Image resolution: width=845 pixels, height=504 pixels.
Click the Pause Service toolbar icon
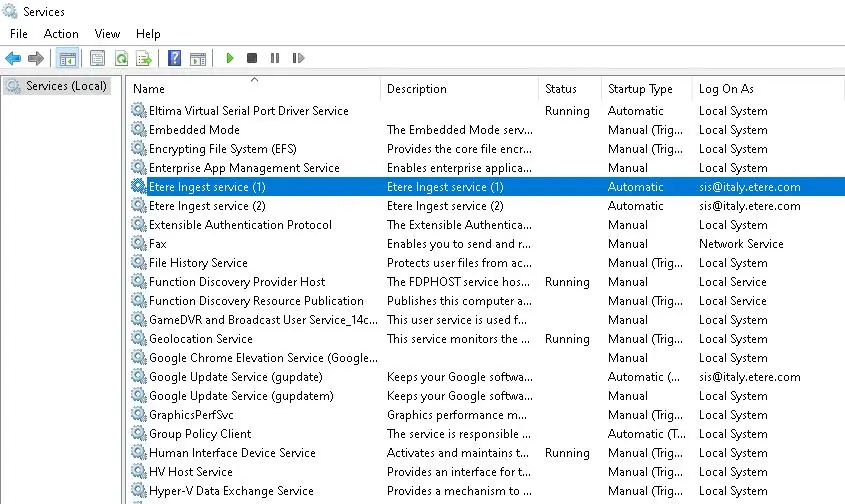point(275,59)
